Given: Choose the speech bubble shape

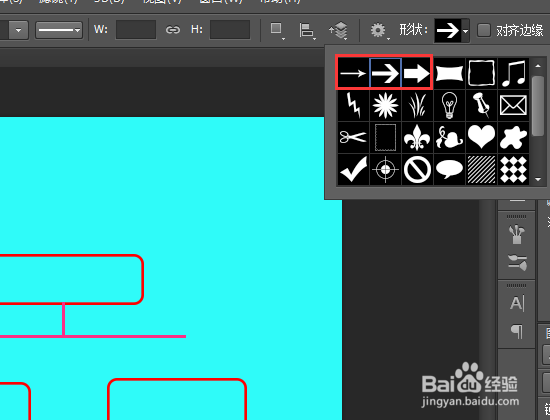Looking at the screenshot, I should 449,169.
